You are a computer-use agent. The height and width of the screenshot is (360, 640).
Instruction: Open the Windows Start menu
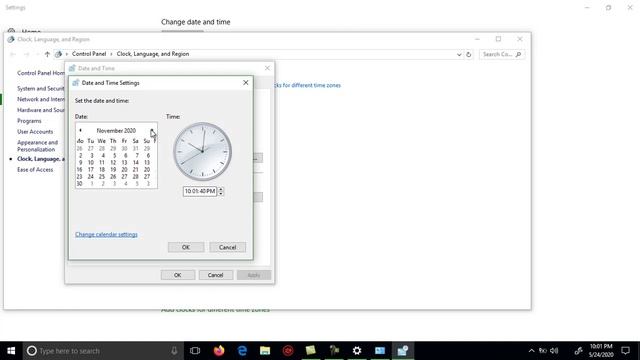pyautogui.click(x=11, y=351)
